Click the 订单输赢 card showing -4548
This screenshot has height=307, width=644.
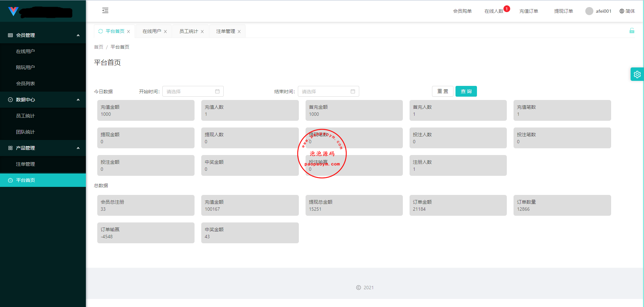click(146, 233)
